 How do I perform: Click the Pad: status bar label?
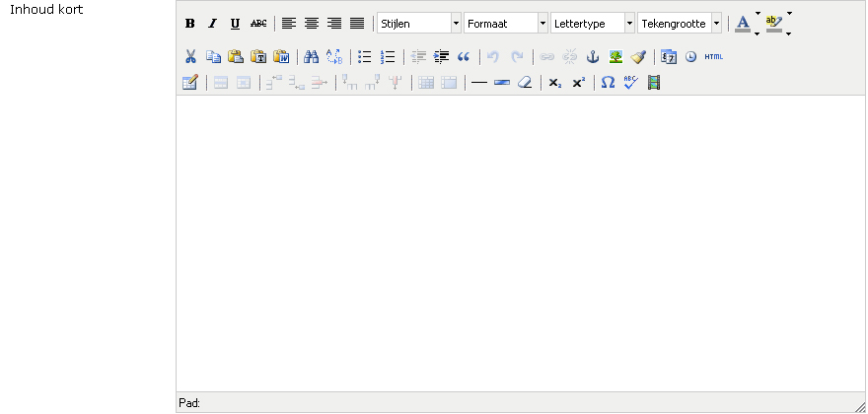(x=189, y=403)
